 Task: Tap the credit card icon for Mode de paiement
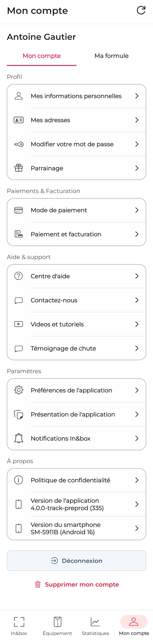(18, 210)
